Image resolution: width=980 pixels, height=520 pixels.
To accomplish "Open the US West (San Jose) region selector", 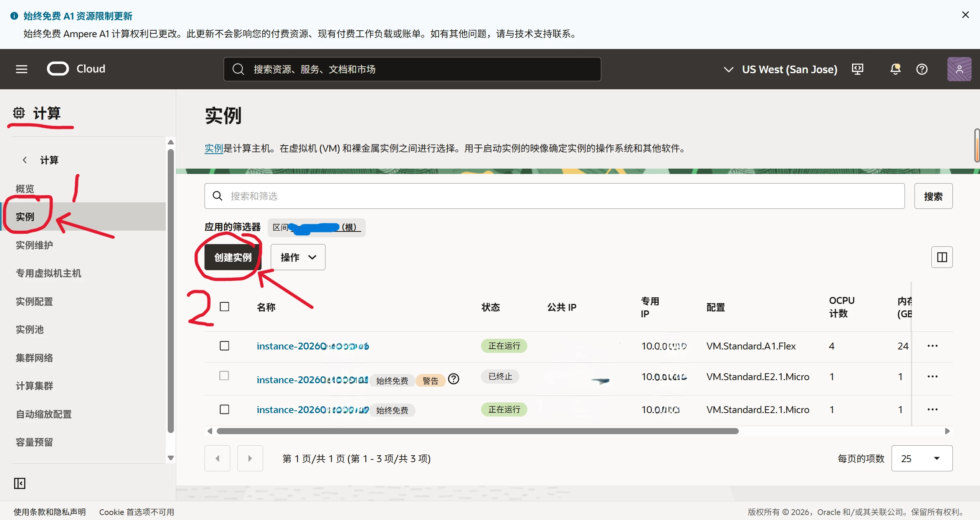I will pos(780,69).
